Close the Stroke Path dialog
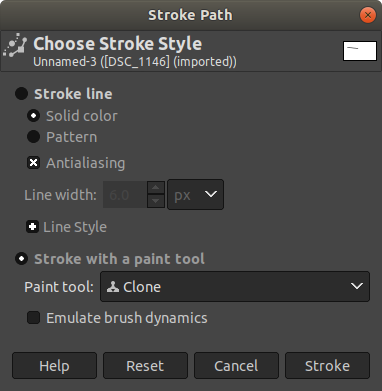This screenshot has width=382, height=391. 368,15
